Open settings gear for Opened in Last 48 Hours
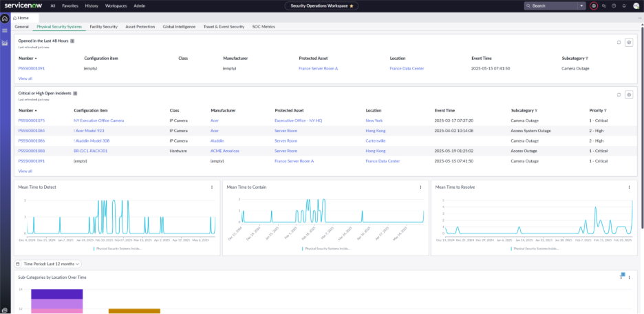Image resolution: width=644 pixels, height=314 pixels. (x=629, y=42)
